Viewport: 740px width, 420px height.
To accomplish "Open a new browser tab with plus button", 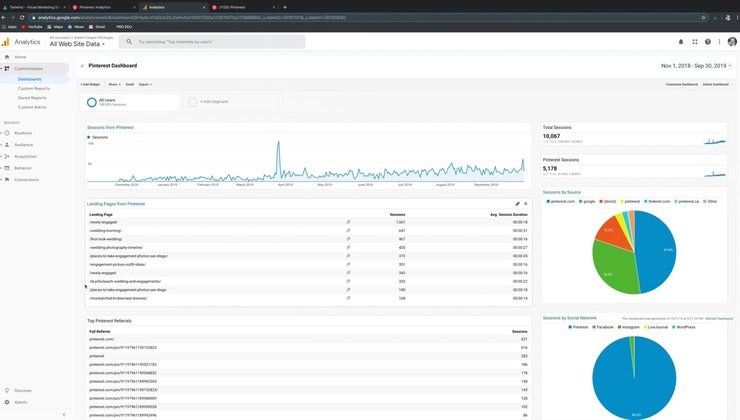I will click(285, 7).
